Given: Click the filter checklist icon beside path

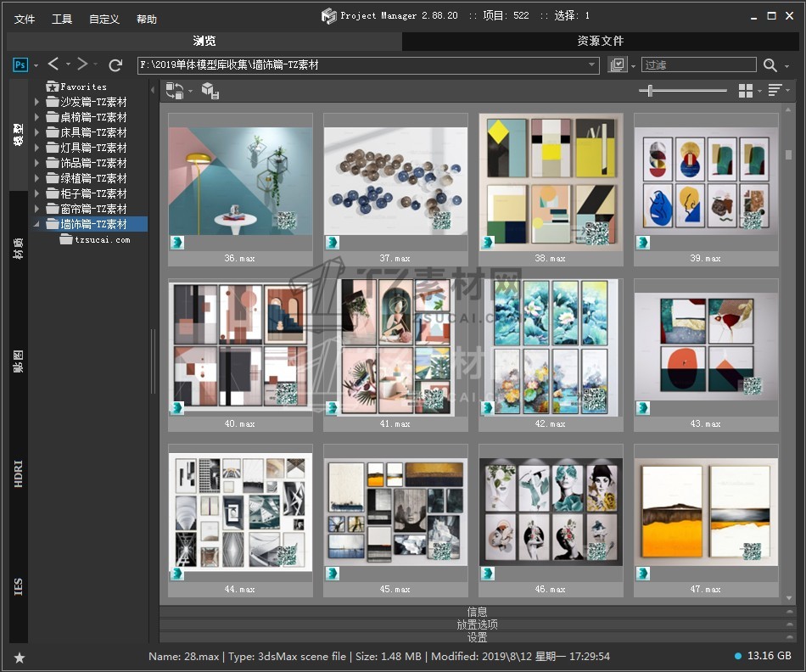Looking at the screenshot, I should click(617, 65).
